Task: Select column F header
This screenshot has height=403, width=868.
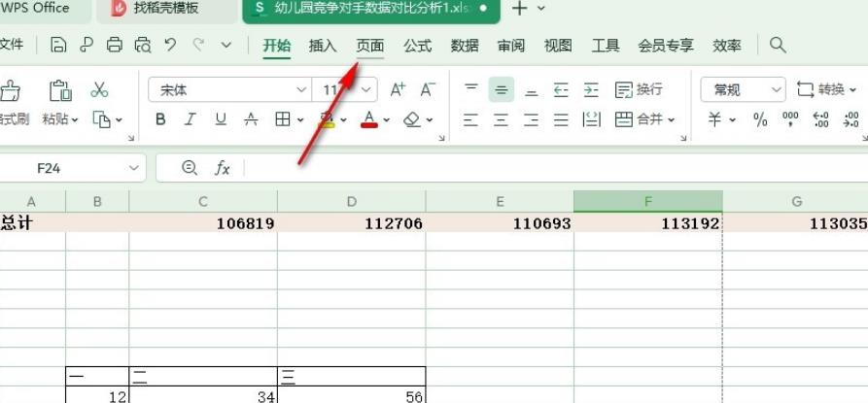Action: click(648, 202)
